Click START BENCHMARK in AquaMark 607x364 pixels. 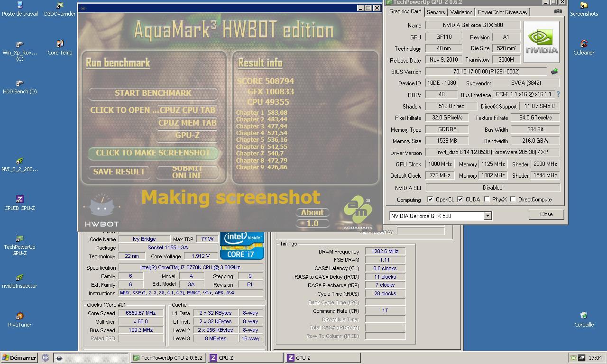(153, 93)
